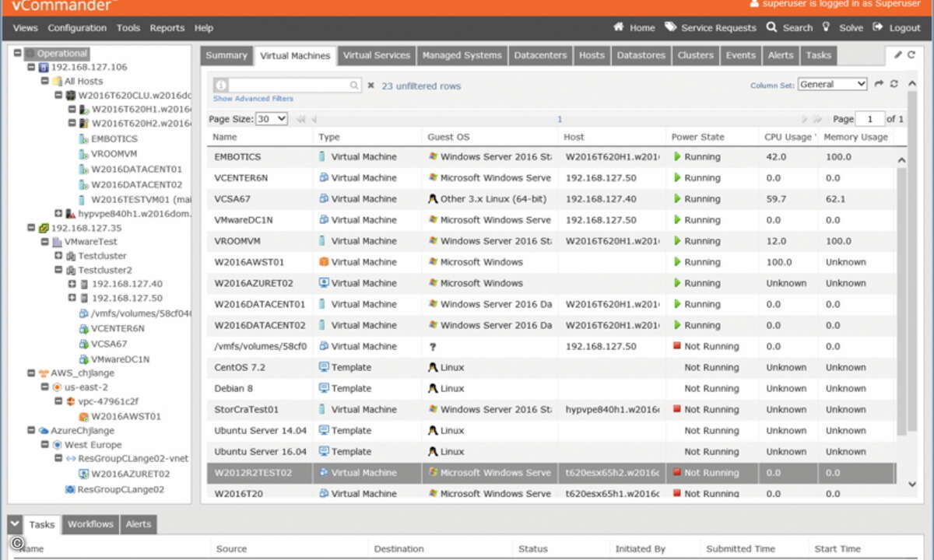Select the Ubuntu Server 16.04 row name

(x=261, y=451)
